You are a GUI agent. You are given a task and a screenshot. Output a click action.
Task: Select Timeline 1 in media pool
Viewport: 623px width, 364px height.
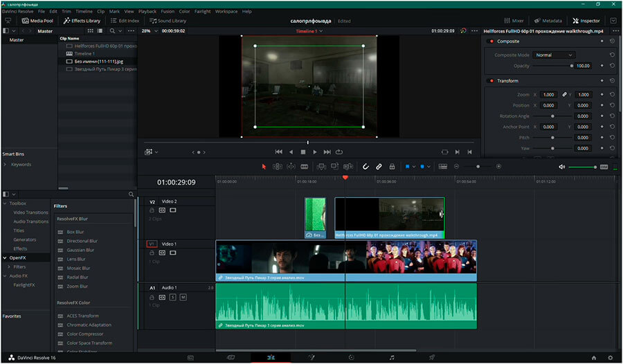click(x=84, y=54)
